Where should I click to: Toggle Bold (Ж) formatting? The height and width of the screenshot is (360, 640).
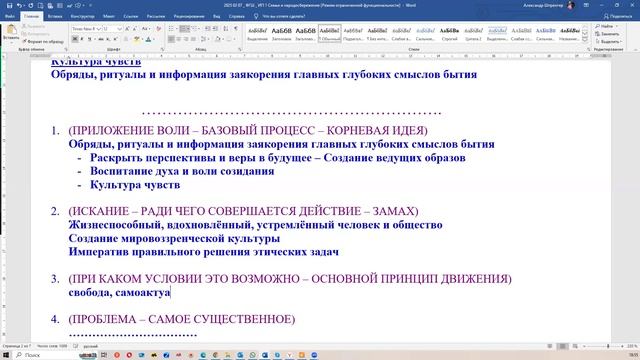(75, 39)
